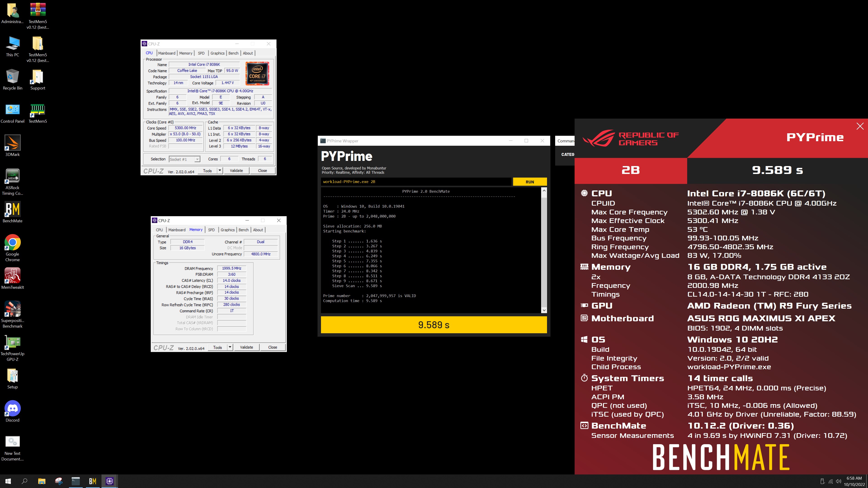Open Superposition Benchmark shortcut
Viewport: 868px width, 488px height.
coord(12,314)
